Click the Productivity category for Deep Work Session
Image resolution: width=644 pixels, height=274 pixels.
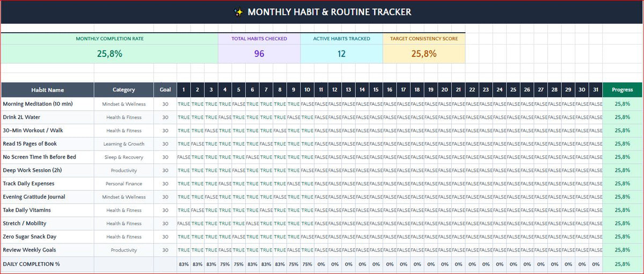124,170
